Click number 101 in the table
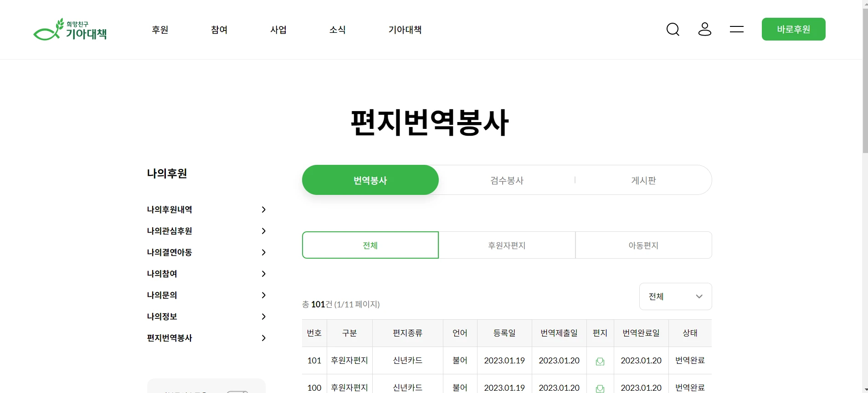Screen dimensions: 868x393 coord(314,360)
